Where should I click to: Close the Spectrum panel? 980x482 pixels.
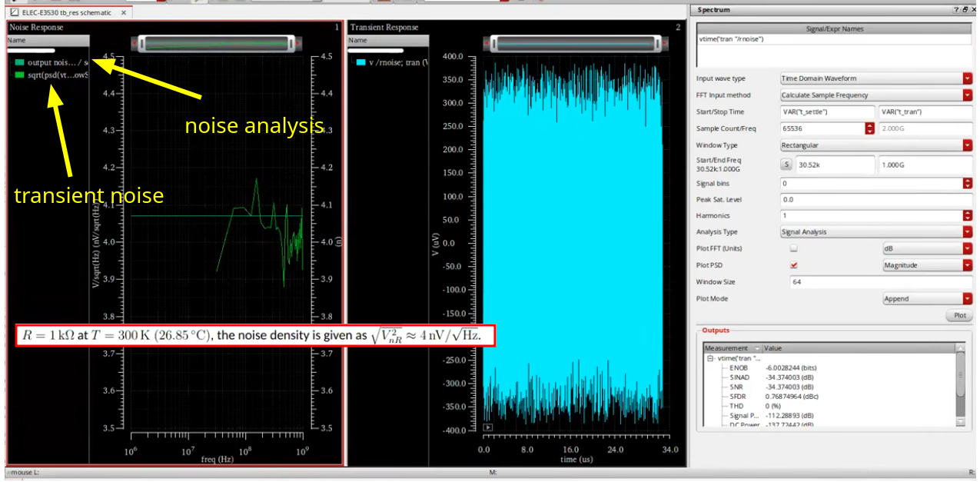click(973, 10)
